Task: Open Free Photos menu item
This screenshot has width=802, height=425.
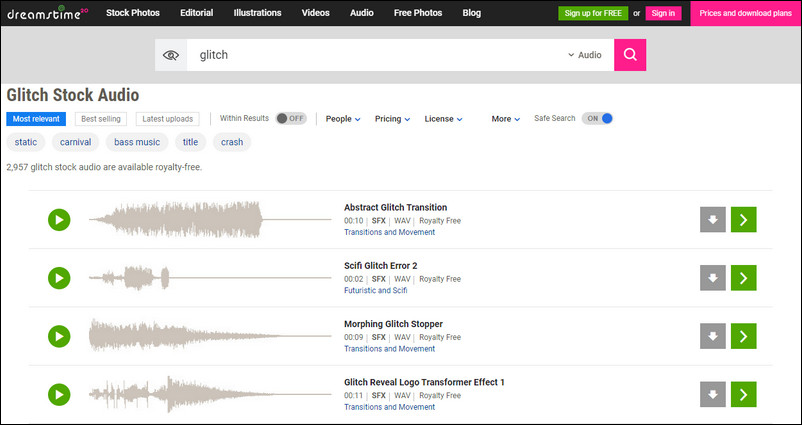Action: pyautogui.click(x=418, y=13)
